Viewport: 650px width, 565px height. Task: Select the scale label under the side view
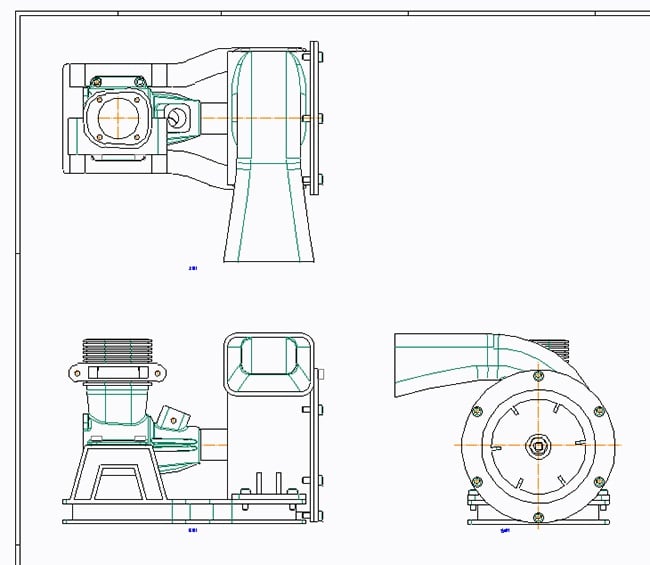tap(505, 531)
